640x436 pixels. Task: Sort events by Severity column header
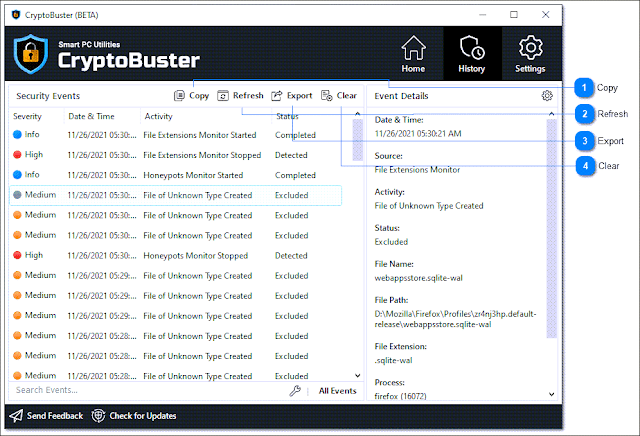[27, 117]
